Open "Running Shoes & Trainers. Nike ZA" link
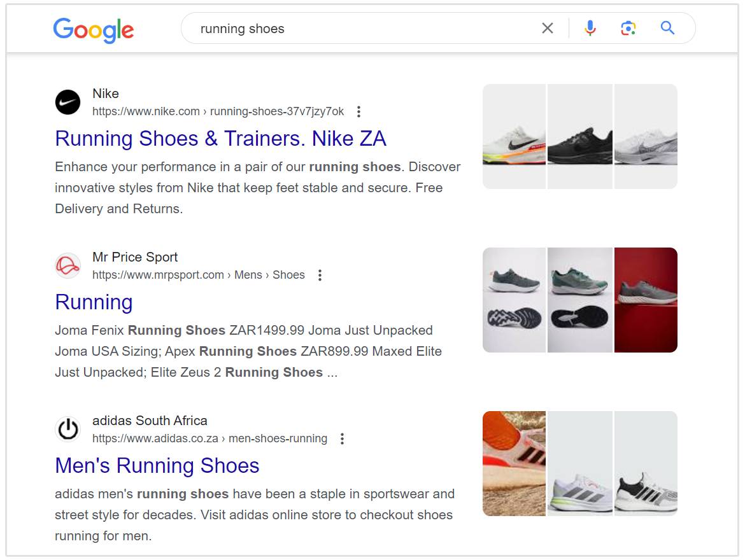 [220, 139]
